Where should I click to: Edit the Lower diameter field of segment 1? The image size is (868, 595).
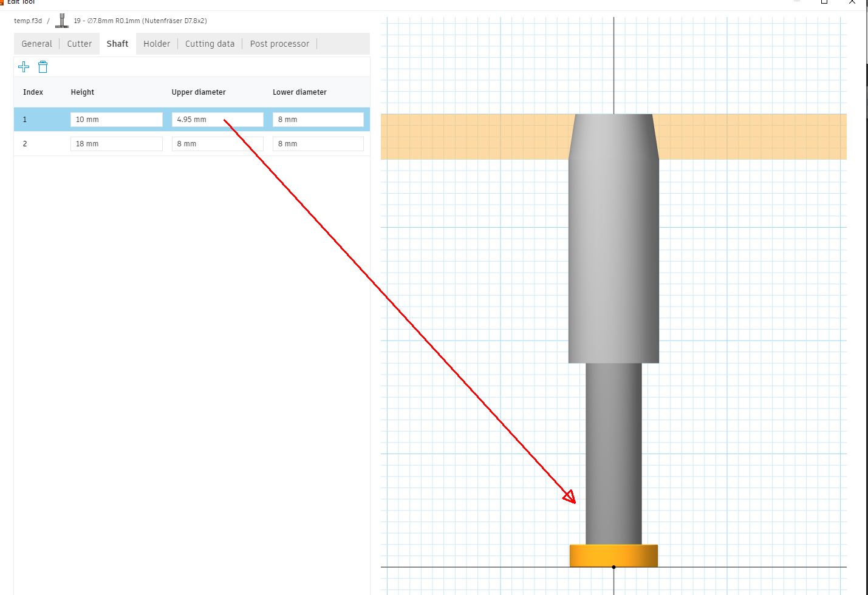click(x=318, y=119)
